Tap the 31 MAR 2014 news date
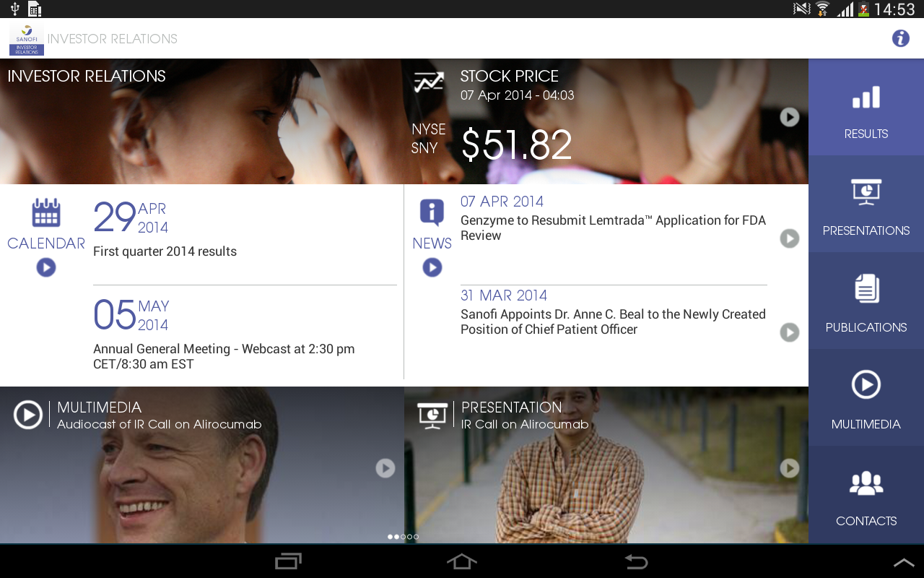Screen dimensions: 924x578 click(504, 296)
